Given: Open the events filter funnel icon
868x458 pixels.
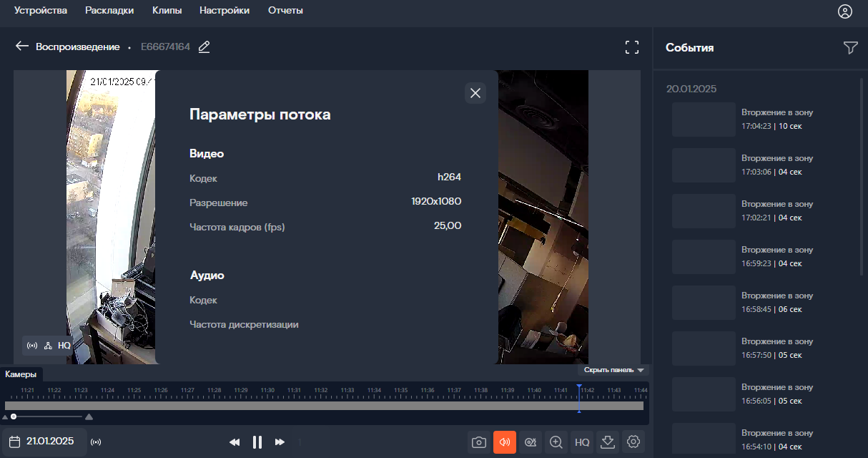Looking at the screenshot, I should (850, 48).
